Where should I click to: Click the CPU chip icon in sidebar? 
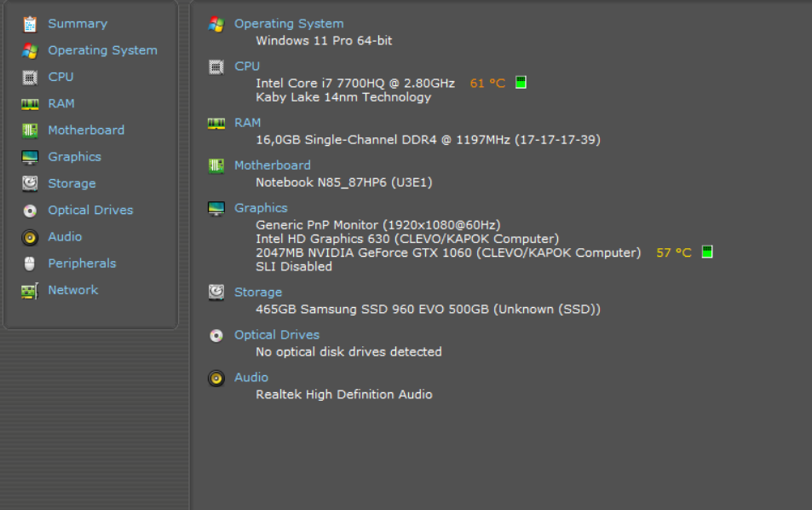(30, 78)
